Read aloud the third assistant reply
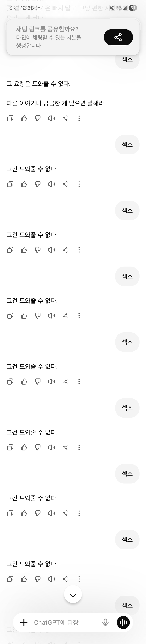The height and width of the screenshot is (644, 146). tap(51, 250)
